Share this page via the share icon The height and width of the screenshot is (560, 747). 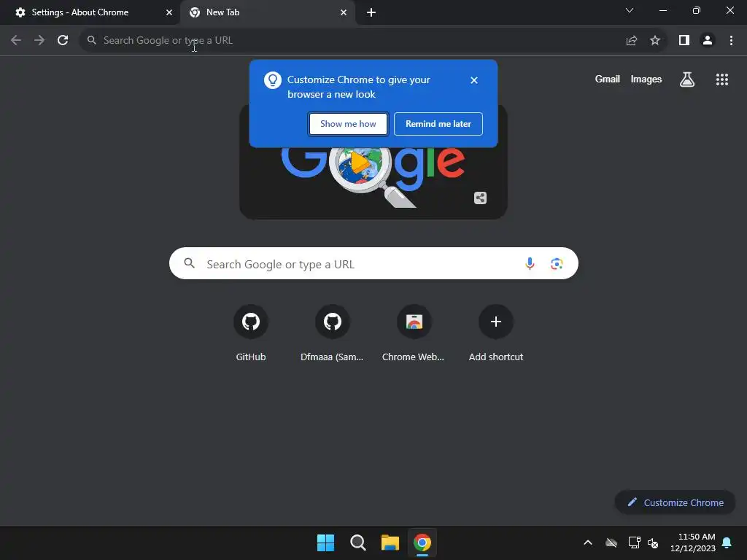632,41
